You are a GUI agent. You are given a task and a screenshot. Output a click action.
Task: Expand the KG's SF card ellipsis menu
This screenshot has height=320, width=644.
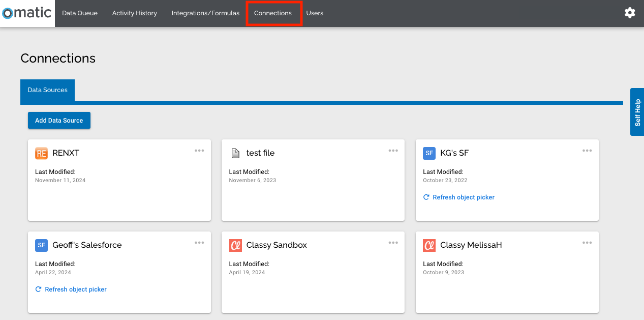coord(587,151)
